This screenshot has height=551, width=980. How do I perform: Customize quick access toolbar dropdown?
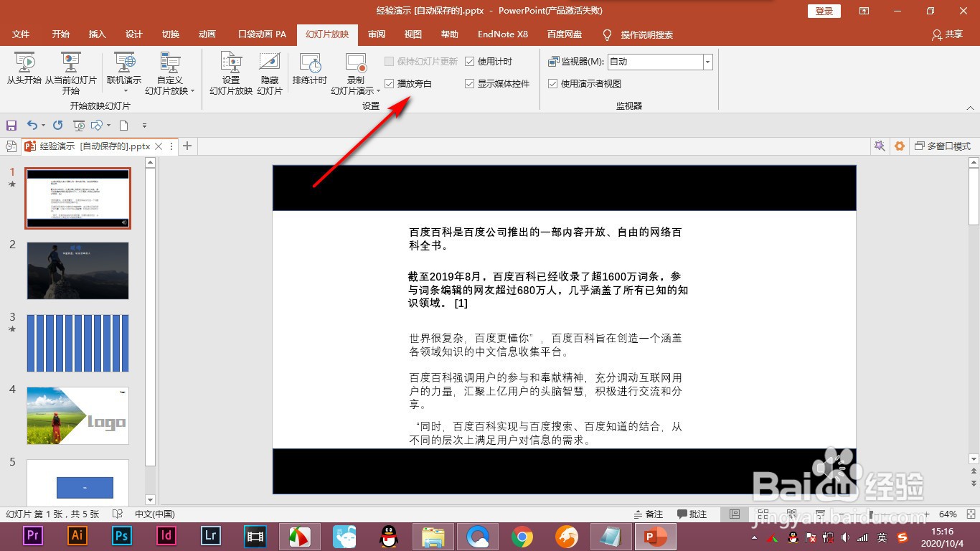pos(144,126)
